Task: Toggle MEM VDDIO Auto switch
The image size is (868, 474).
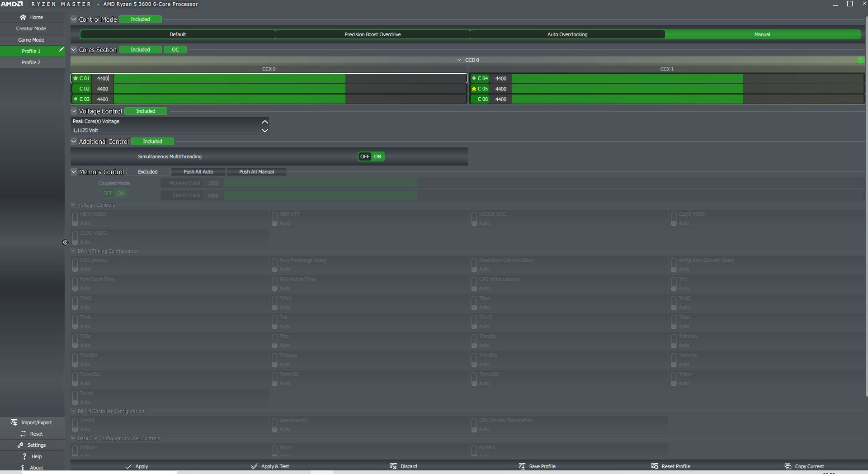Action: point(75,219)
